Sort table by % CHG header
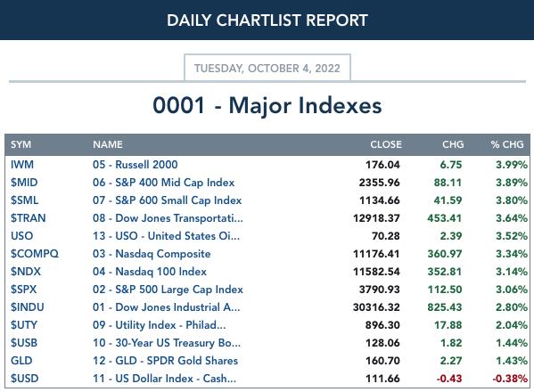The width and height of the screenshot is (534, 392). click(x=507, y=144)
